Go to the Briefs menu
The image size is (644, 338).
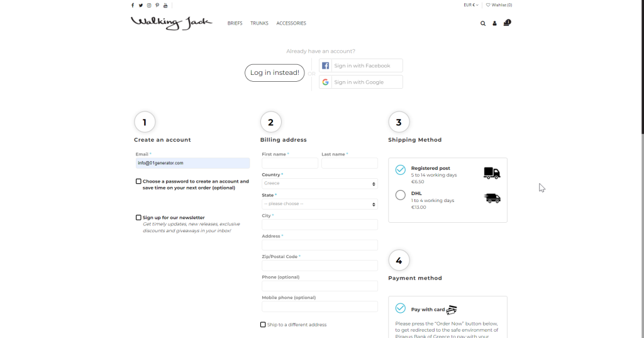(235, 23)
